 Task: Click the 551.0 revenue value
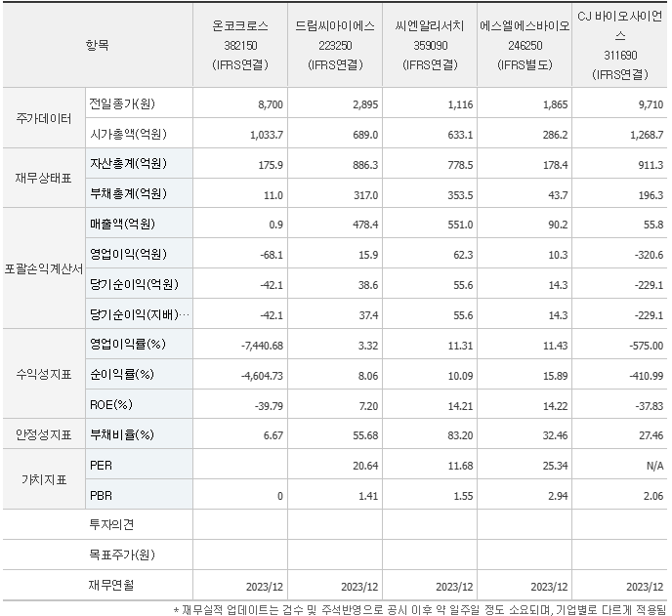tap(460, 225)
